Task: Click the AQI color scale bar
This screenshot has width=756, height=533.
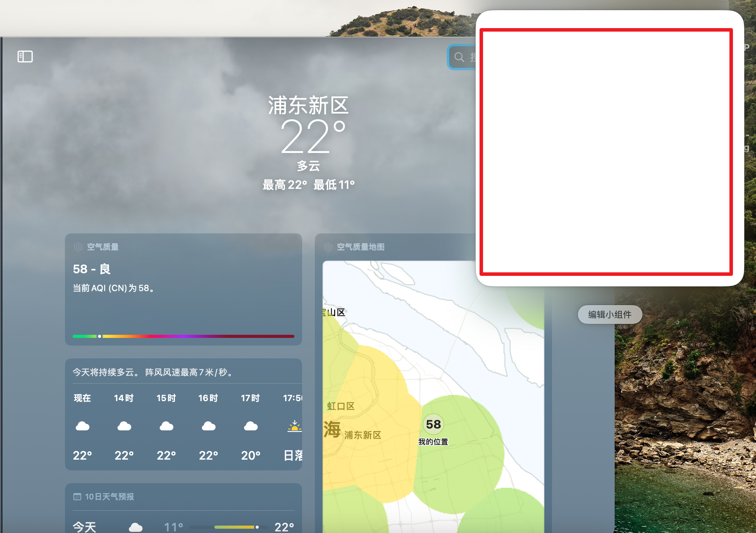Action: coord(184,336)
